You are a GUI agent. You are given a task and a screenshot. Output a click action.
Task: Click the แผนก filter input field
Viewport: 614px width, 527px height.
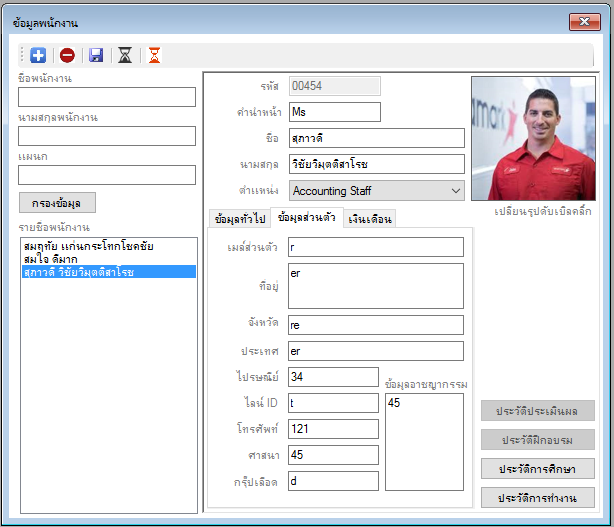pyautogui.click(x=107, y=175)
